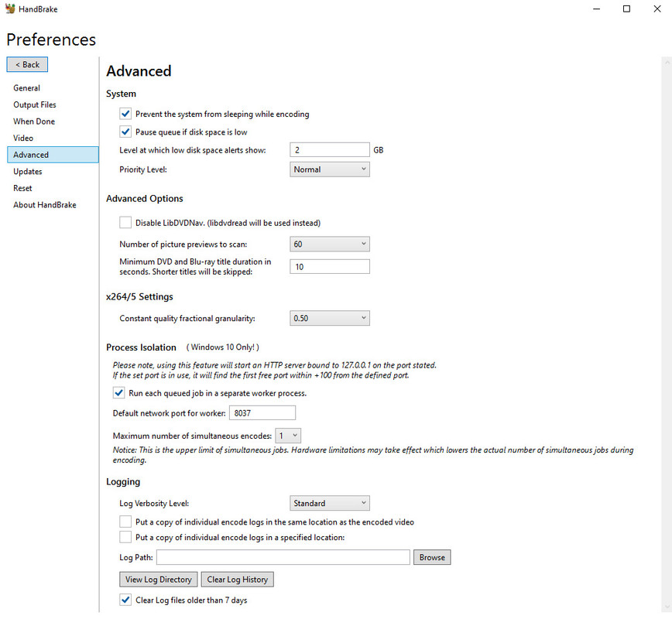This screenshot has height=619, width=672.
Task: Click the 'Process Isolation' heading text
Action: tap(141, 347)
